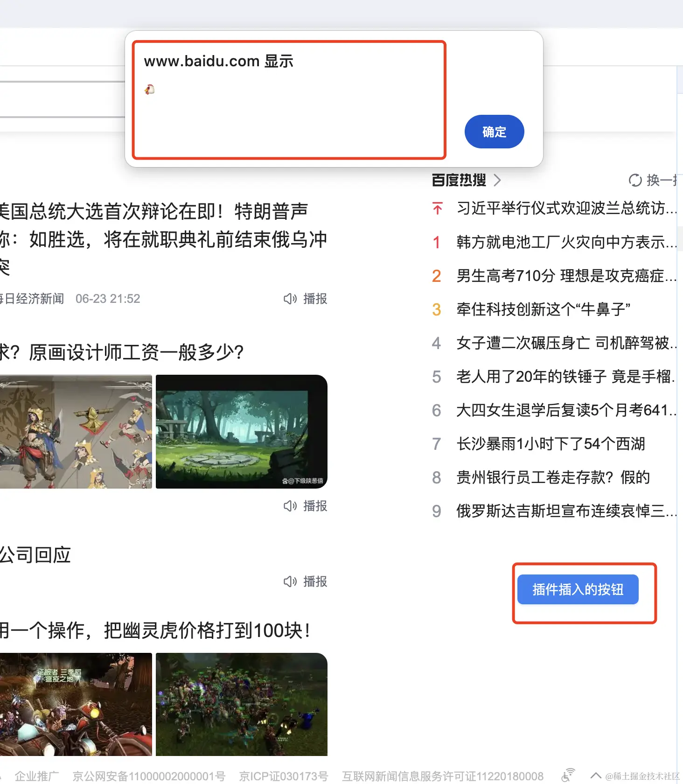Open hot search 男生高考710分 理想是攻克癌症
This screenshot has width=683, height=784.
click(x=566, y=275)
